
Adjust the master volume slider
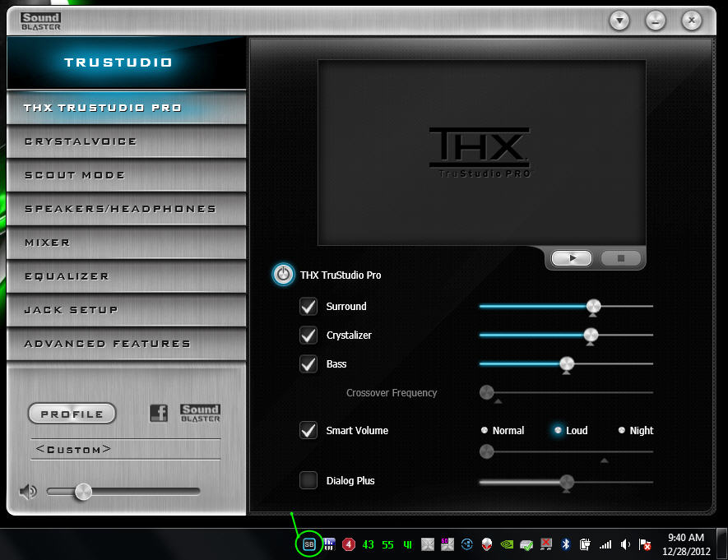(84, 491)
